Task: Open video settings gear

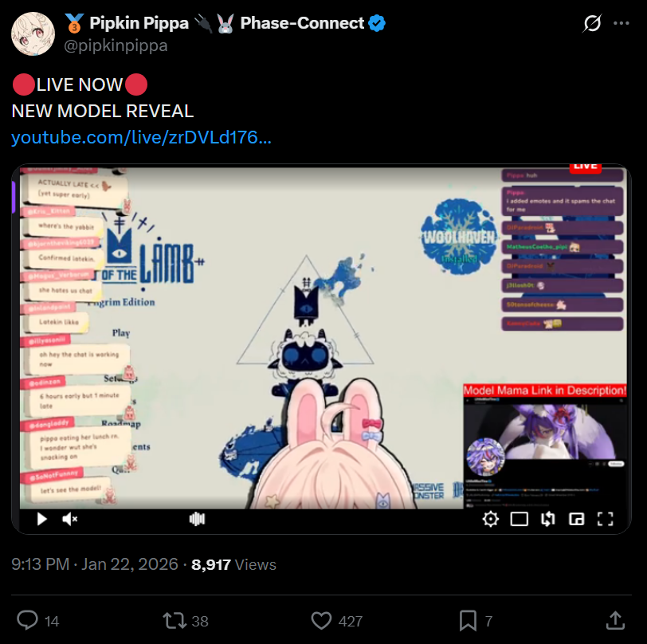Action: click(x=490, y=519)
